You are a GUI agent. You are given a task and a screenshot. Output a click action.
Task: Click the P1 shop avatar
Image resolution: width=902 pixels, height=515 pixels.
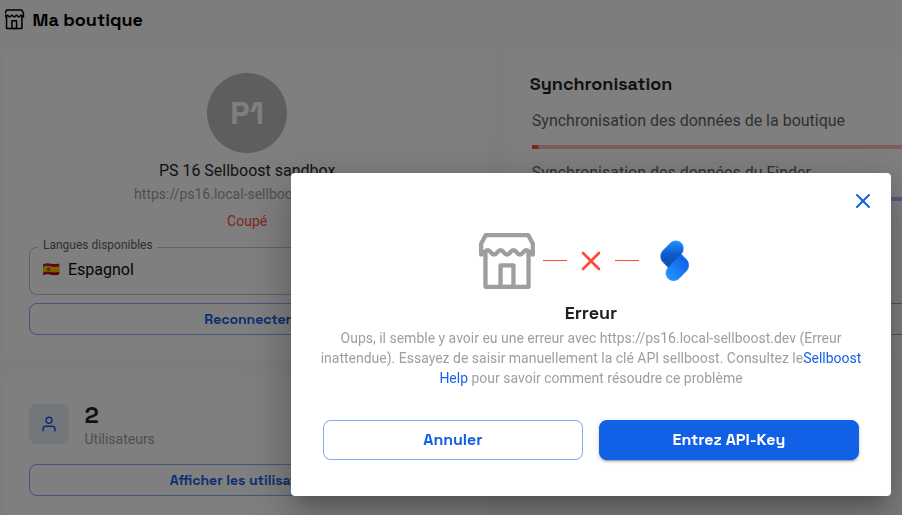coord(247,113)
